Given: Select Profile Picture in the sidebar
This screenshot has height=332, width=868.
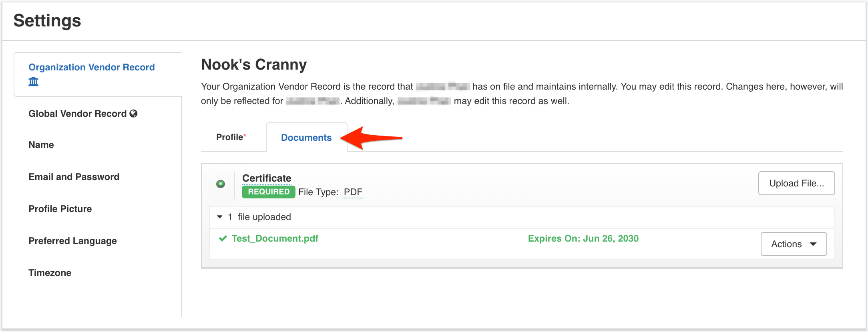Looking at the screenshot, I should pos(60,209).
